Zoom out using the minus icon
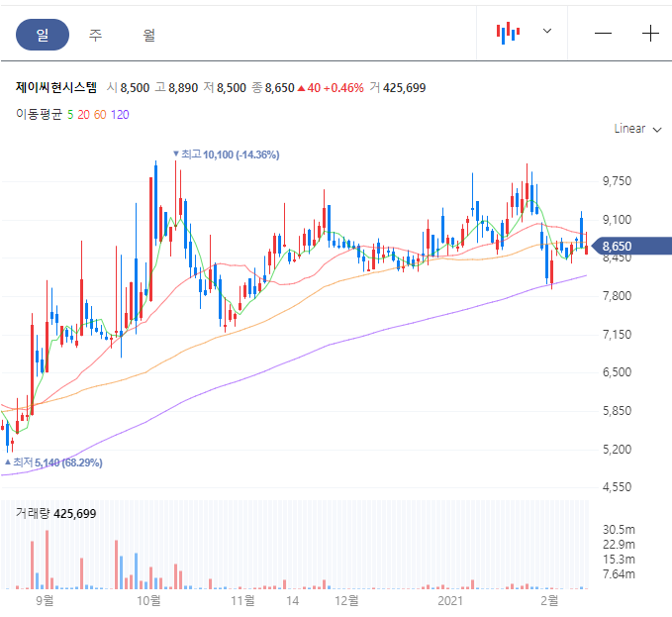Viewport: 672px width, 617px height. (603, 33)
